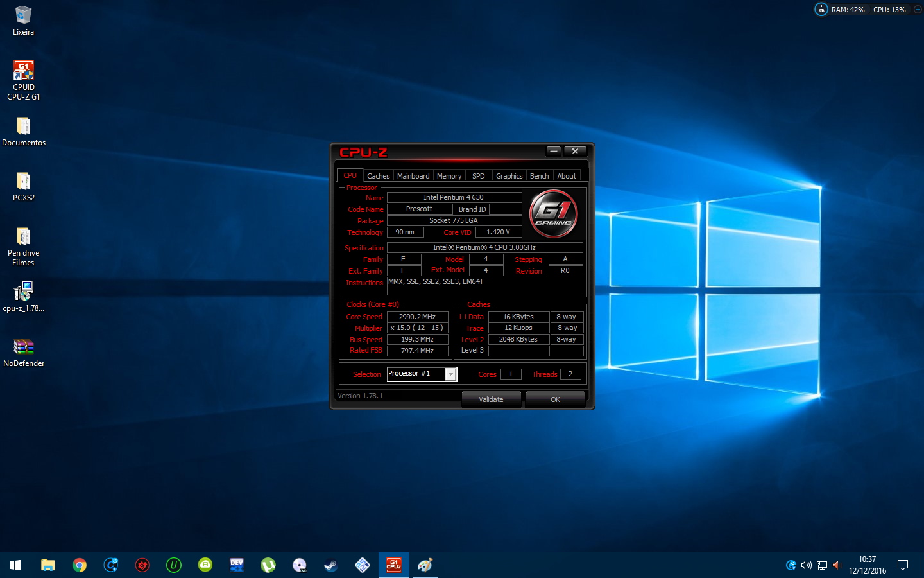Close the CPU-Z window
The width and height of the screenshot is (924, 578).
575,151
